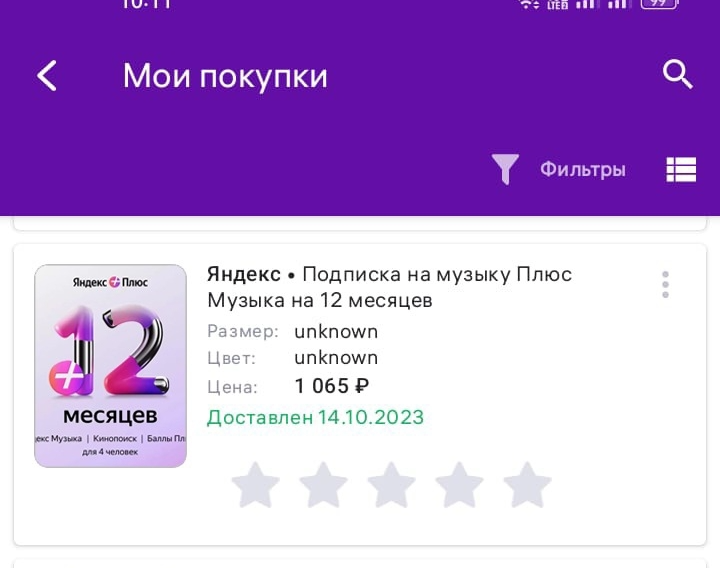720x568 pixels.
Task: Rate the purchase one star
Action: click(255, 485)
